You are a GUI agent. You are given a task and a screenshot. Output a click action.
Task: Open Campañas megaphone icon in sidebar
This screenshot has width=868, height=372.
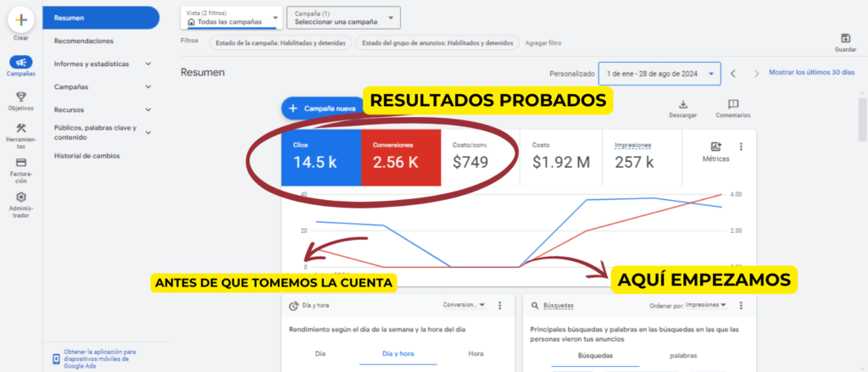pos(21,63)
